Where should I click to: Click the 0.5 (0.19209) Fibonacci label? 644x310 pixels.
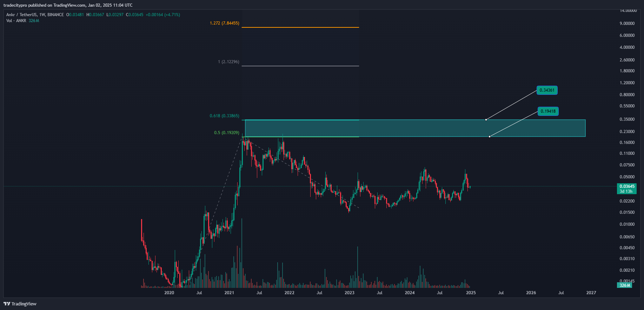(x=227, y=133)
